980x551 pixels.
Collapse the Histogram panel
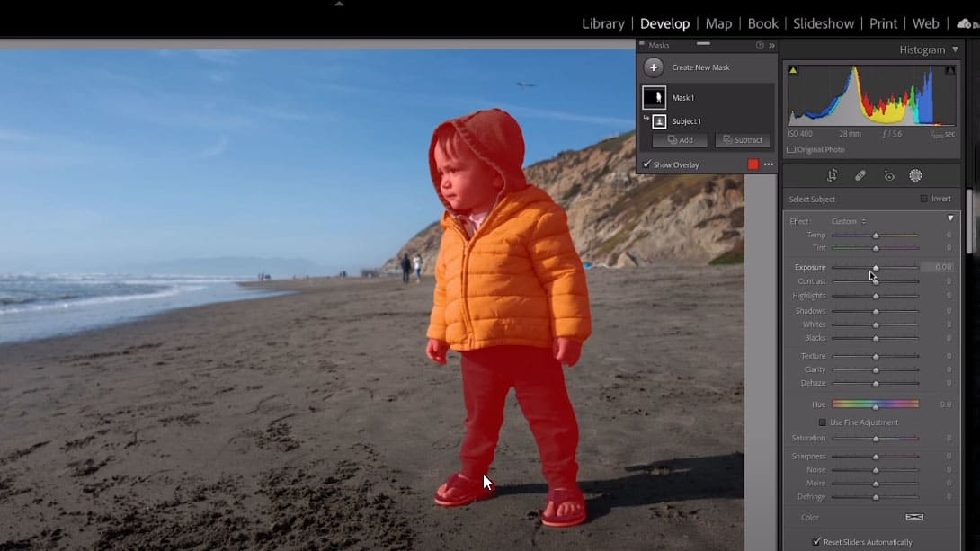955,49
